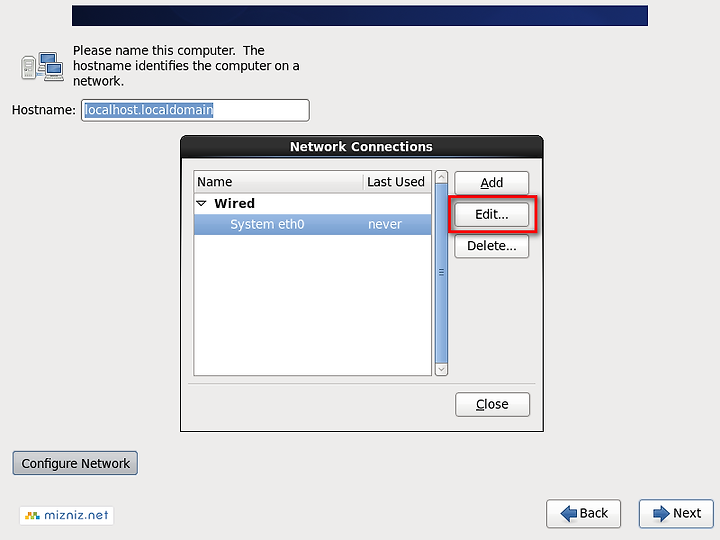The width and height of the screenshot is (720, 540).
Task: Click into the Hostname input field
Action: click(195, 110)
